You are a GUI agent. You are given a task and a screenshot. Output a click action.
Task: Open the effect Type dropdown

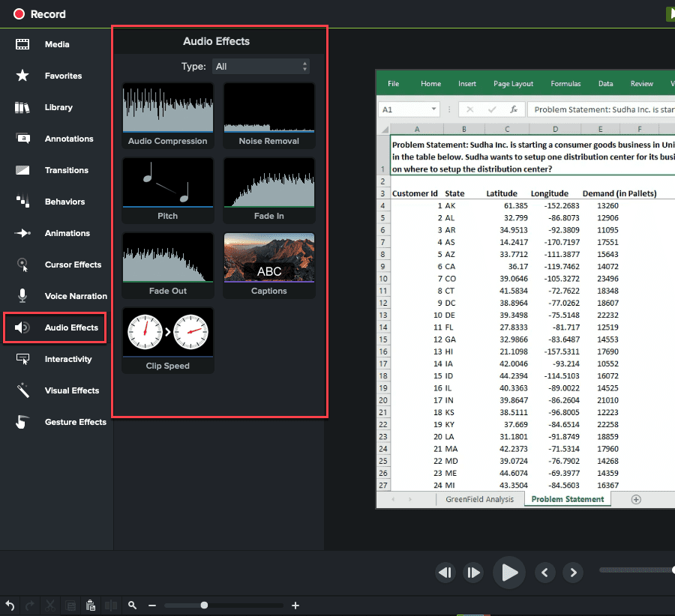(x=260, y=67)
